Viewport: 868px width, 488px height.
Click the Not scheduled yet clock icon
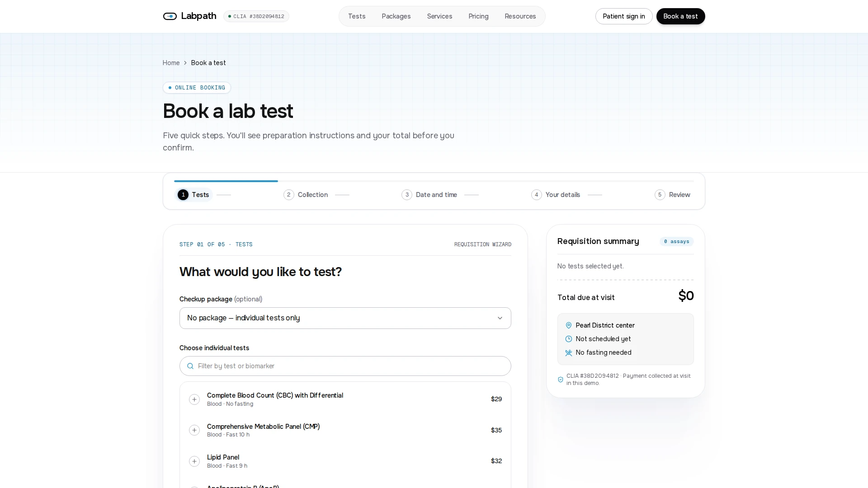point(569,339)
